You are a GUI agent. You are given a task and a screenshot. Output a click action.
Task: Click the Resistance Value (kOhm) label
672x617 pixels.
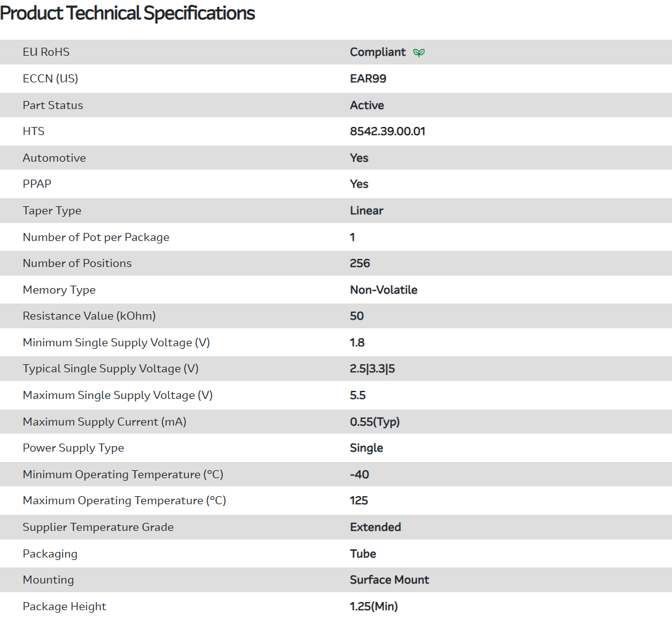89,316
